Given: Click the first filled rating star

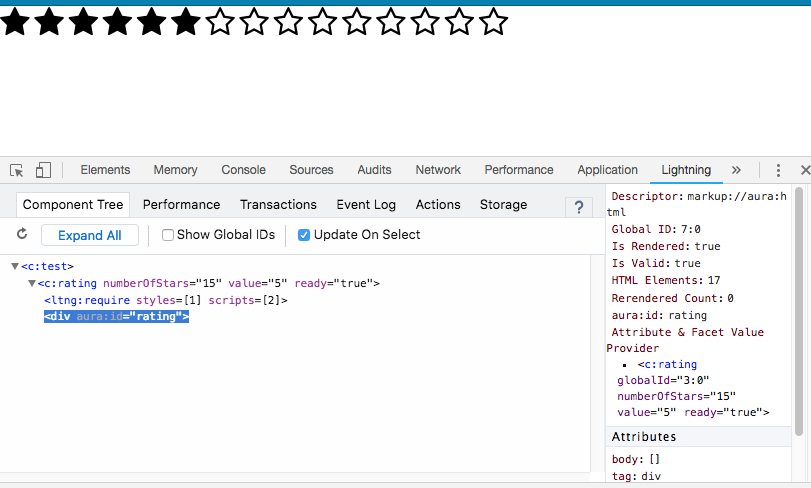Looking at the screenshot, I should pyautogui.click(x=15, y=22).
